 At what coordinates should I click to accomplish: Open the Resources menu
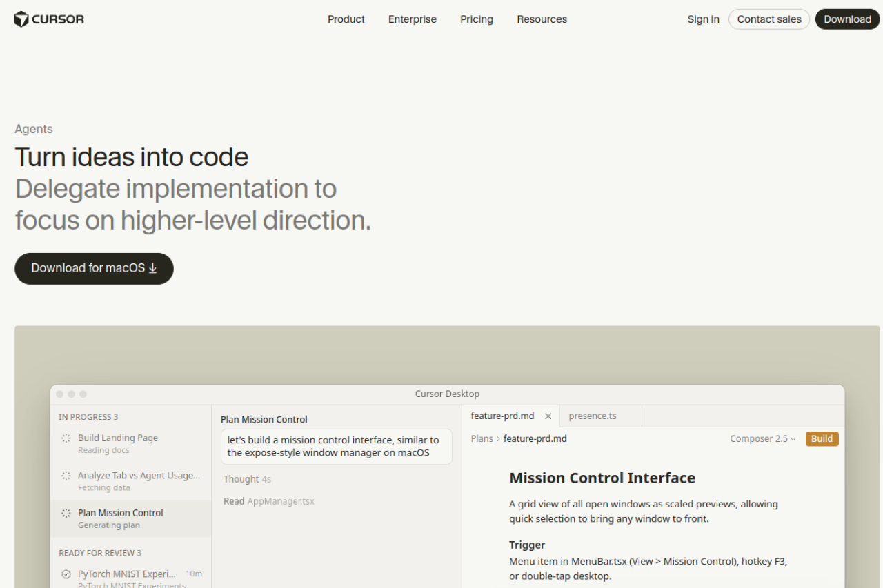[x=542, y=19]
